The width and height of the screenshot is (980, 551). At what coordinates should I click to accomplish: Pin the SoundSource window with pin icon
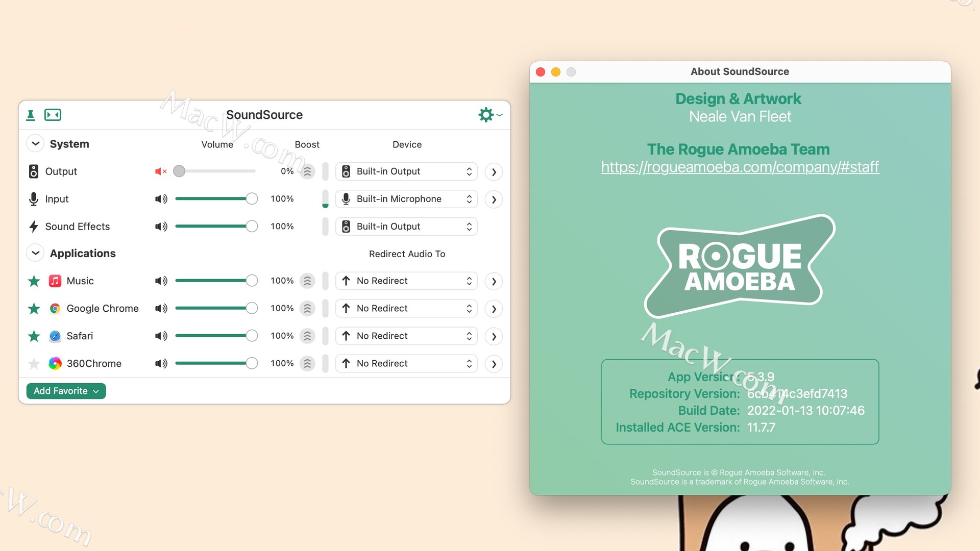[31, 115]
